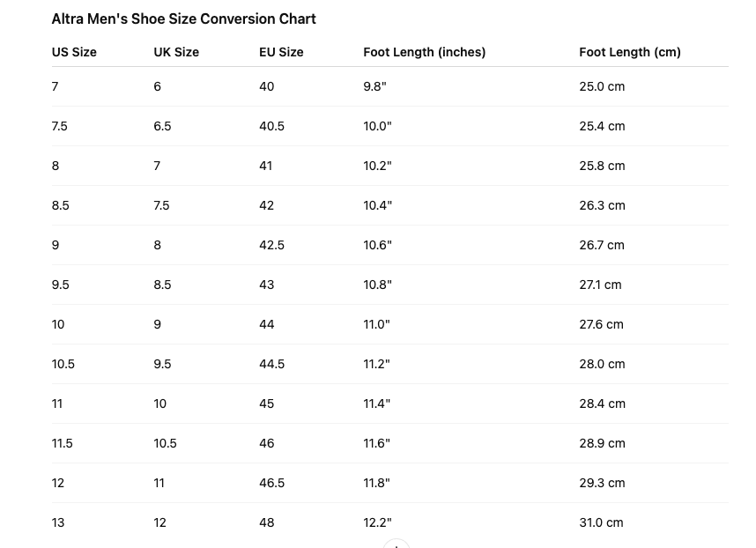Click the 31.0 cm foot length cell
The width and height of the screenshot is (756, 548).
tap(601, 522)
